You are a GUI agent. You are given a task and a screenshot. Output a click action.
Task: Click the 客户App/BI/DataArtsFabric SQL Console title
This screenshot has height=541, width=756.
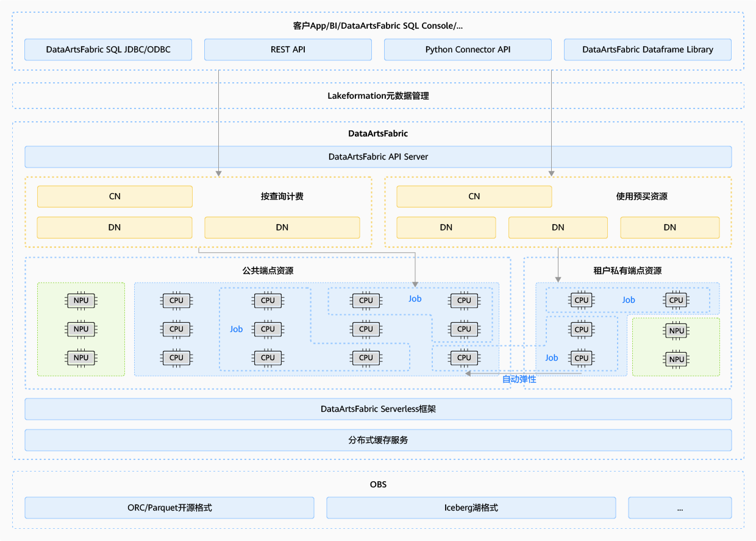(x=378, y=26)
